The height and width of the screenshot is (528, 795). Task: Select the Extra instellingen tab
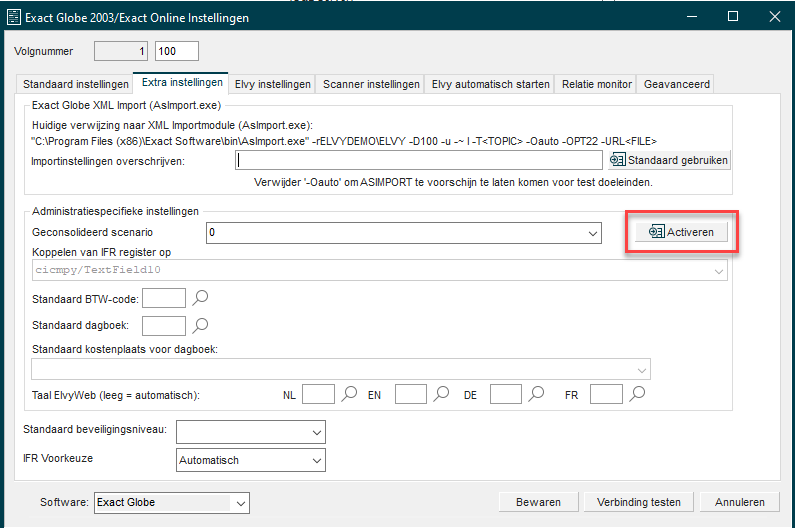click(182, 83)
